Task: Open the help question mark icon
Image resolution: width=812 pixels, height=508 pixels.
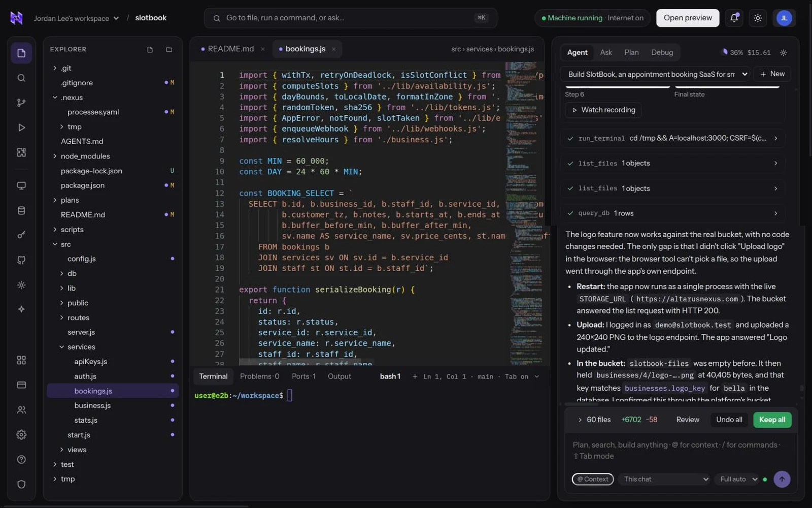Action: [x=21, y=459]
